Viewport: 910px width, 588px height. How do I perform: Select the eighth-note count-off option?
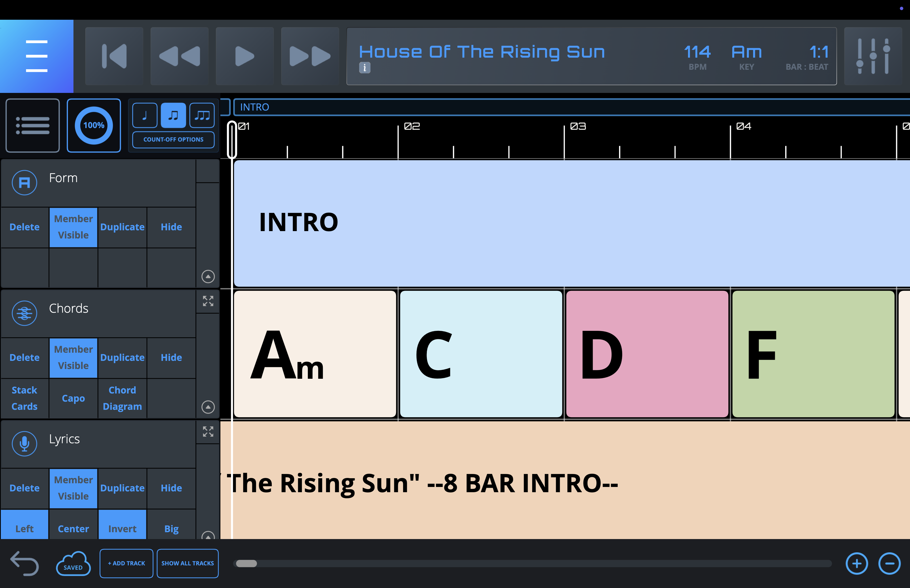pyautogui.click(x=173, y=115)
